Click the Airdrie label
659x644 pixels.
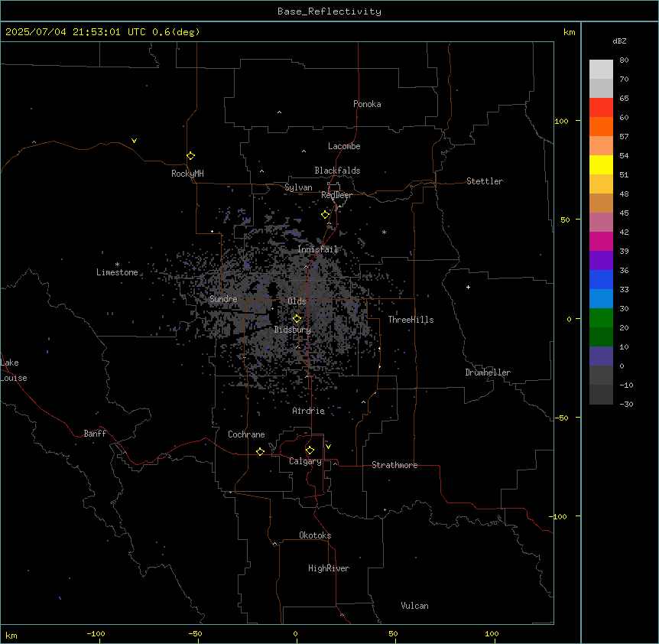click(x=309, y=411)
